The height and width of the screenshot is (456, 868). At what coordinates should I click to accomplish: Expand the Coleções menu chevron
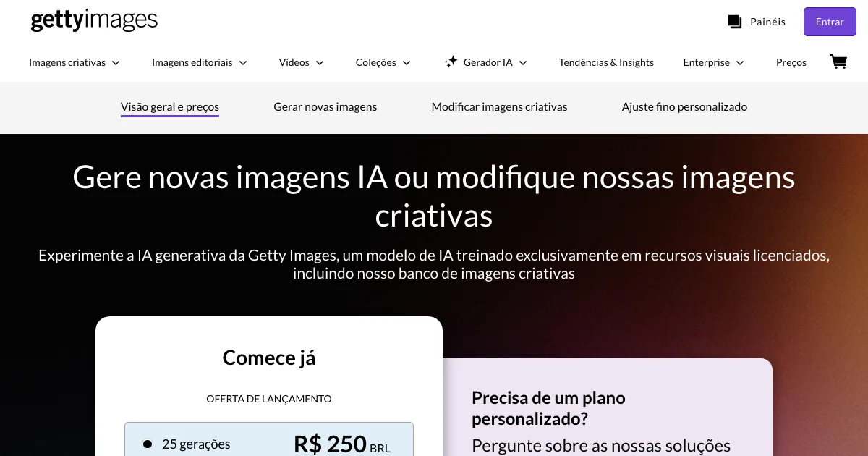click(407, 63)
